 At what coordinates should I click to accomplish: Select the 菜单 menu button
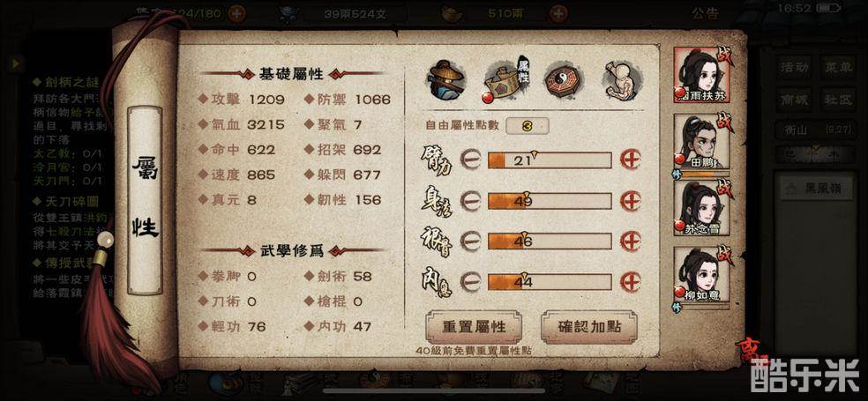pyautogui.click(x=838, y=68)
